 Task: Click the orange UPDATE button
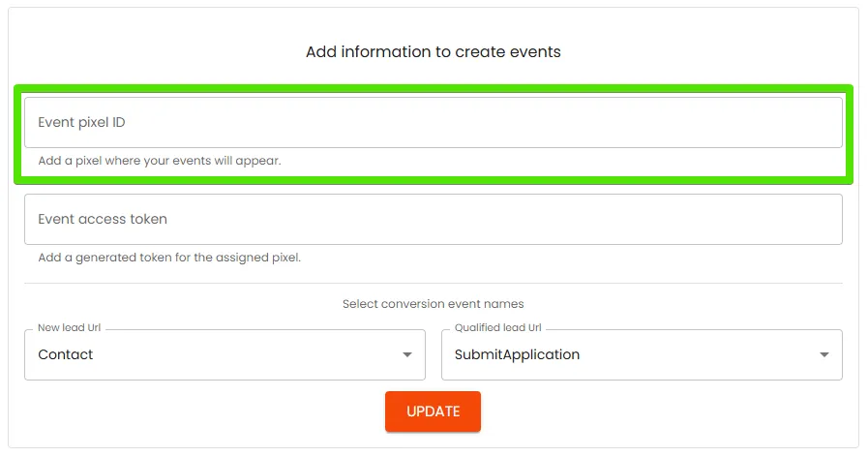433,411
